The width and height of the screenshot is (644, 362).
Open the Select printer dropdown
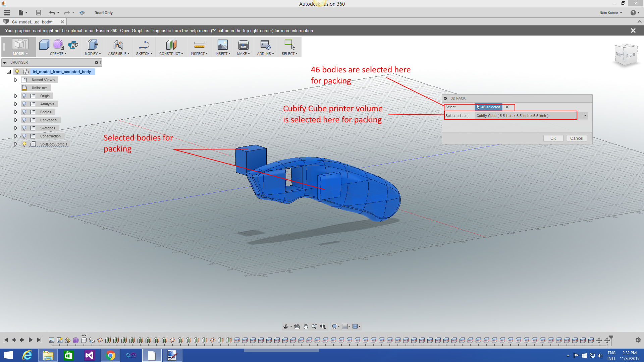pos(585,116)
